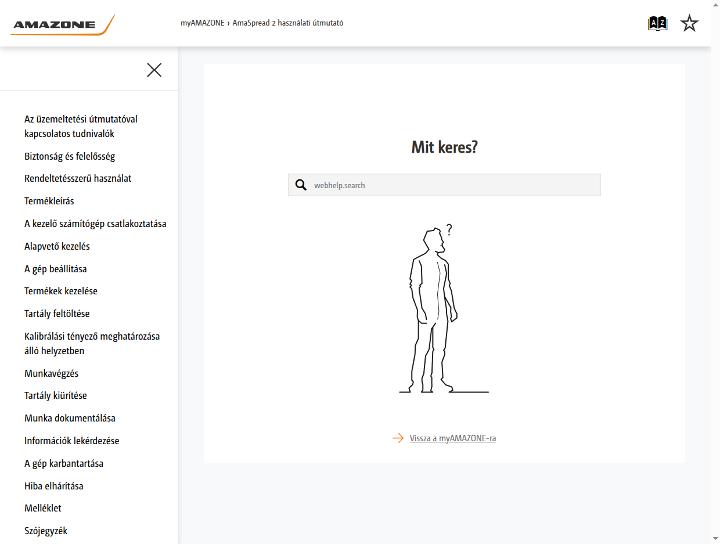
Task: Open Hiba elhárítása troubleshooting section
Action: 54,486
